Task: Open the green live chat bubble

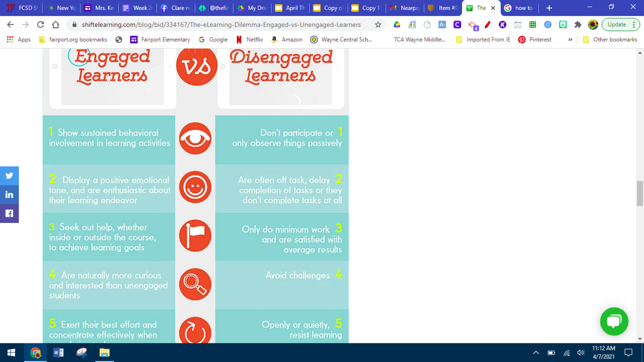Action: click(614, 321)
